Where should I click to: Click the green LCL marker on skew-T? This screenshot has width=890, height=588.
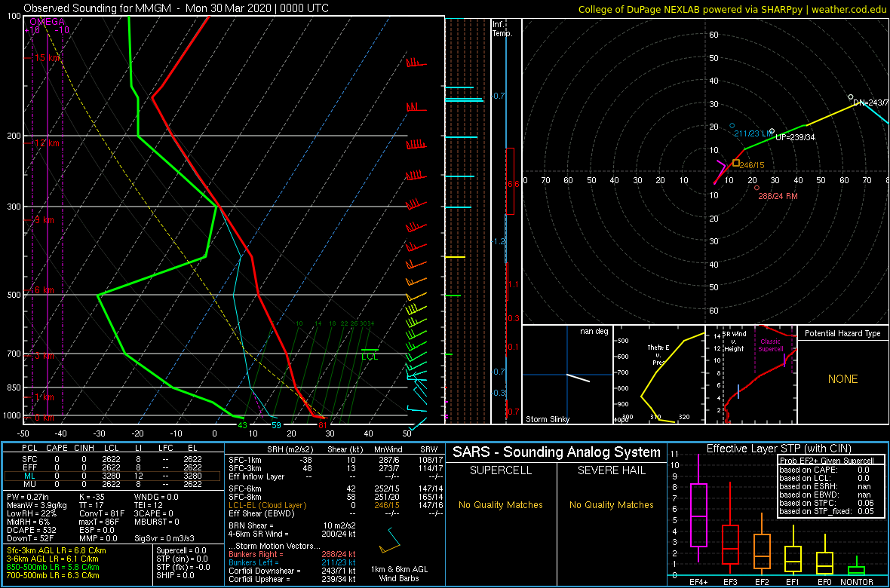pos(370,354)
